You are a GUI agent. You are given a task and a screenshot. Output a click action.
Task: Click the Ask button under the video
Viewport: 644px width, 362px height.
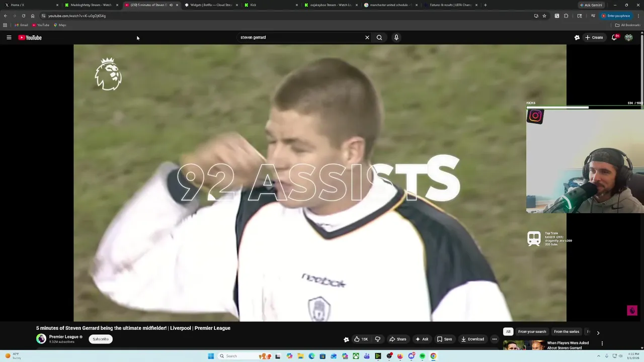click(422, 339)
